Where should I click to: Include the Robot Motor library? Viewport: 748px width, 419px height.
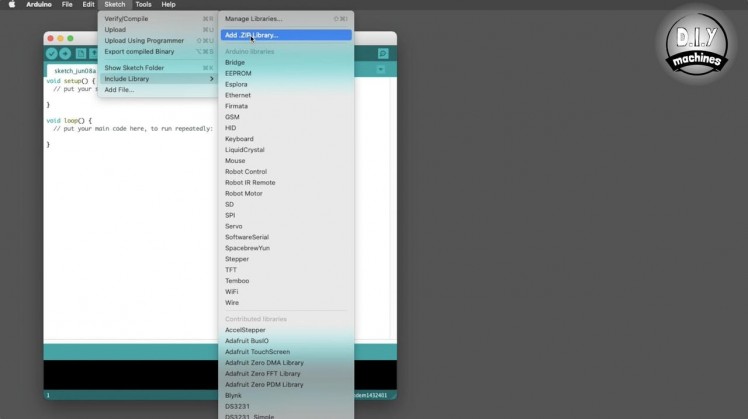click(x=286, y=194)
